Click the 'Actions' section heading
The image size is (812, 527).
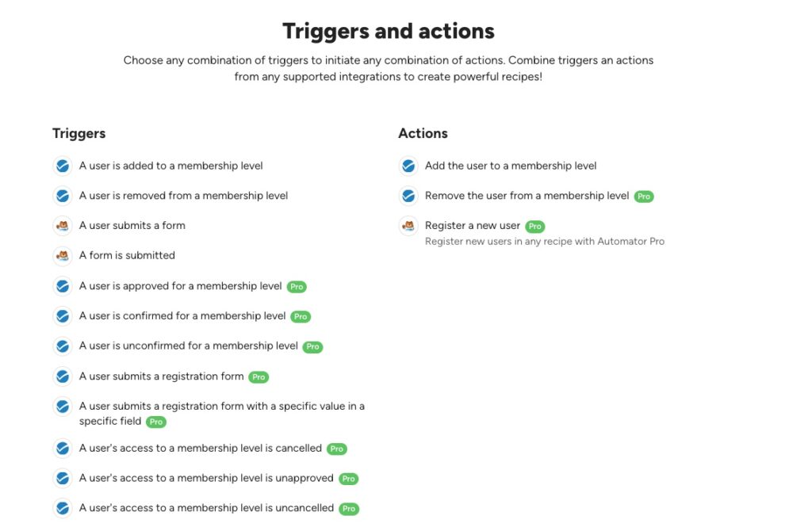423,133
